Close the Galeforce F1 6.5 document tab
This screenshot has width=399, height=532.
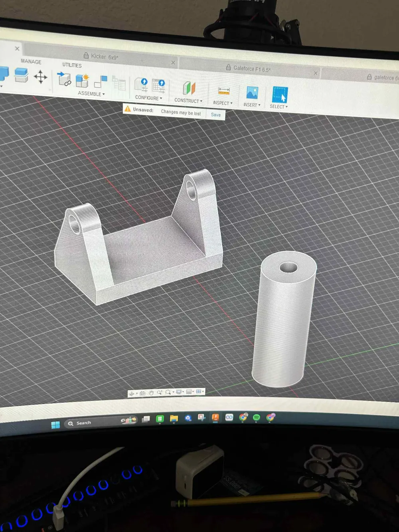316,73
